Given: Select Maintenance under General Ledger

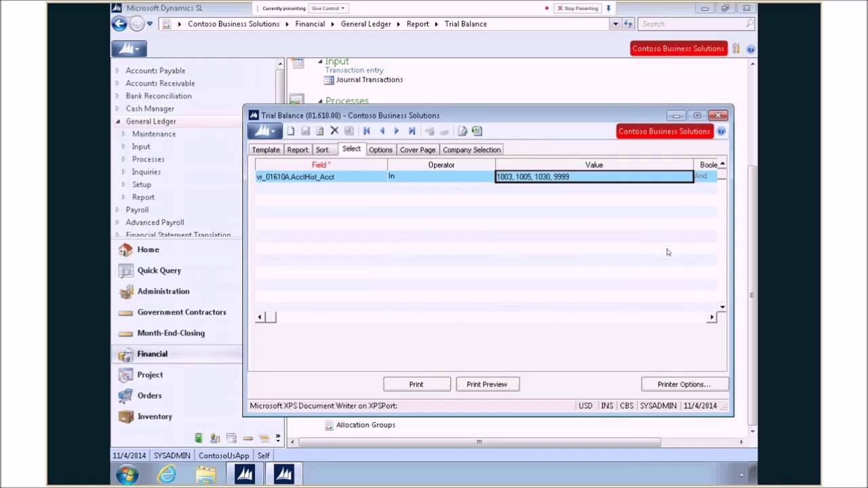Looking at the screenshot, I should coord(154,134).
